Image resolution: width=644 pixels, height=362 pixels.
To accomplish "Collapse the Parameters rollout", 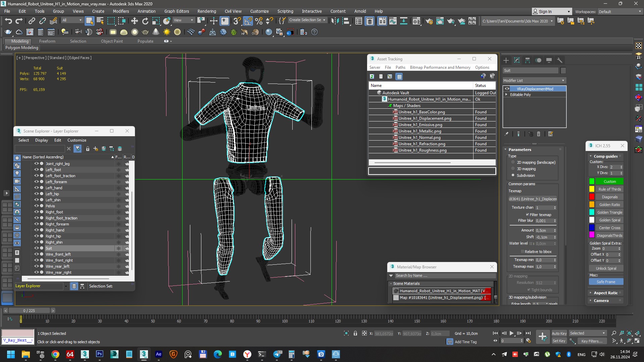I will [x=519, y=150].
